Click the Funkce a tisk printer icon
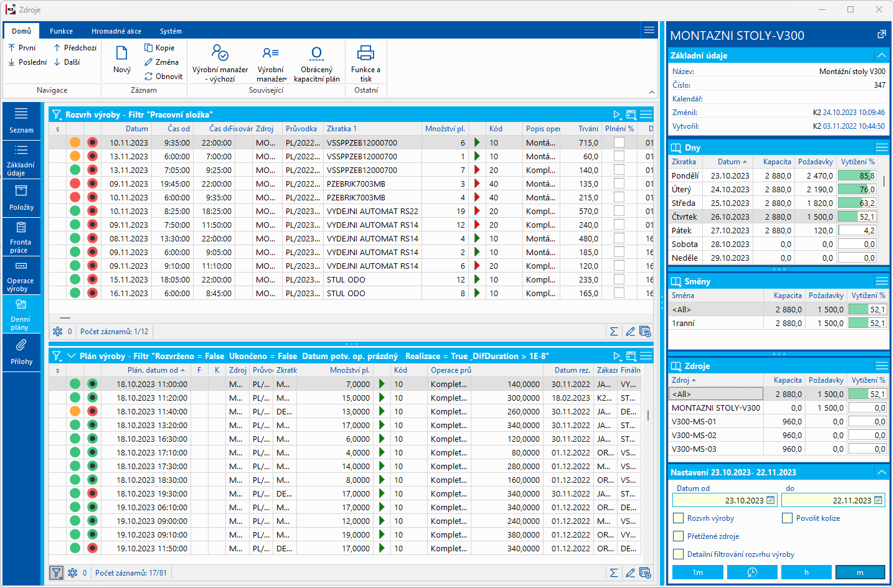 coord(365,53)
